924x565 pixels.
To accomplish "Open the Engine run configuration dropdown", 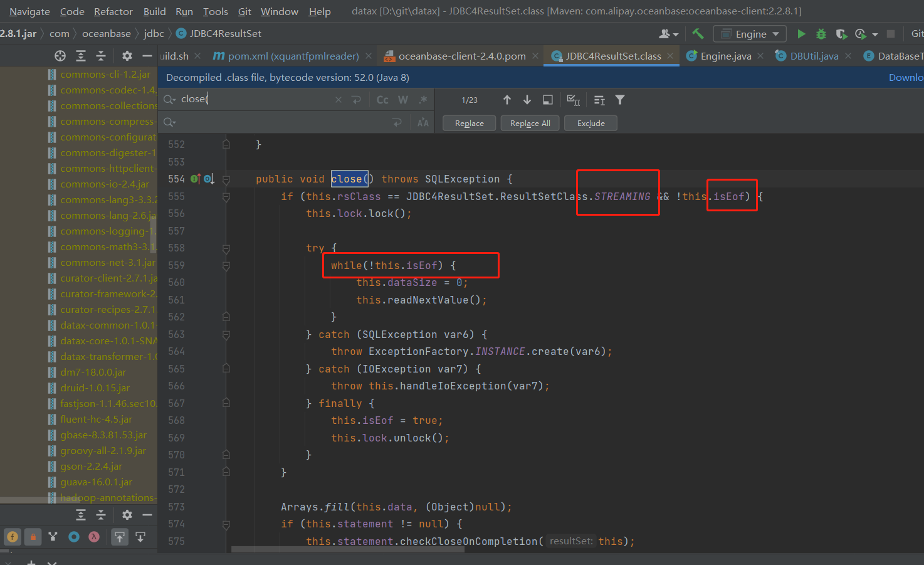I will click(x=750, y=34).
